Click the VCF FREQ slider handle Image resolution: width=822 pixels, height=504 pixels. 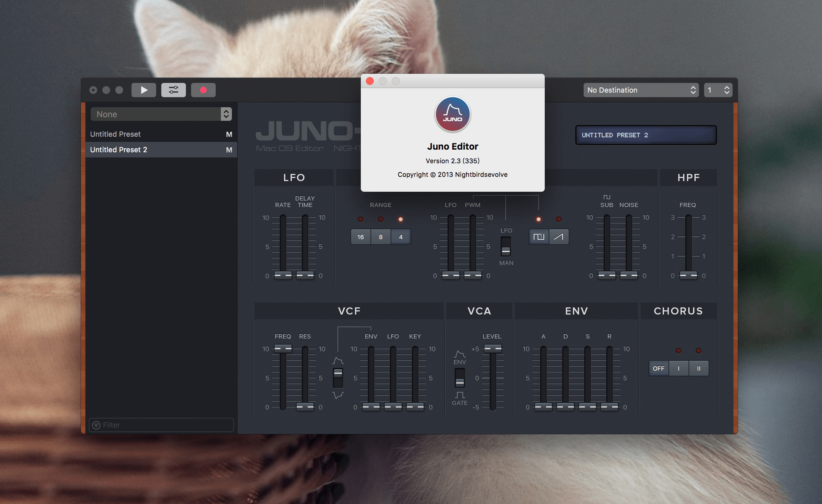pos(283,349)
